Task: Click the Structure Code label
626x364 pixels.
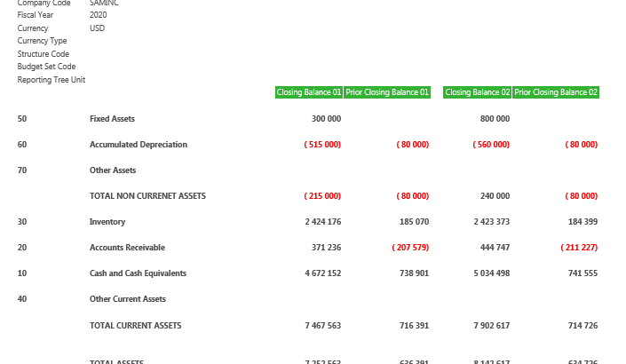Action: 44,54
